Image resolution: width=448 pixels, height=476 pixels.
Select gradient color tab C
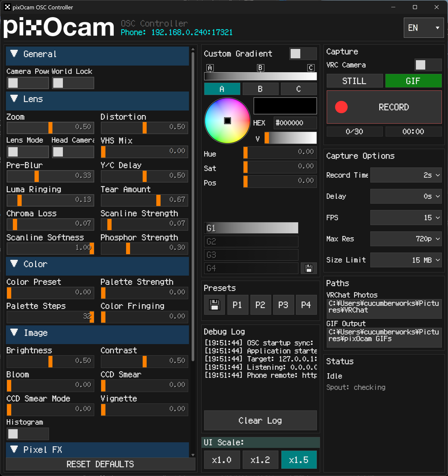[x=299, y=89]
